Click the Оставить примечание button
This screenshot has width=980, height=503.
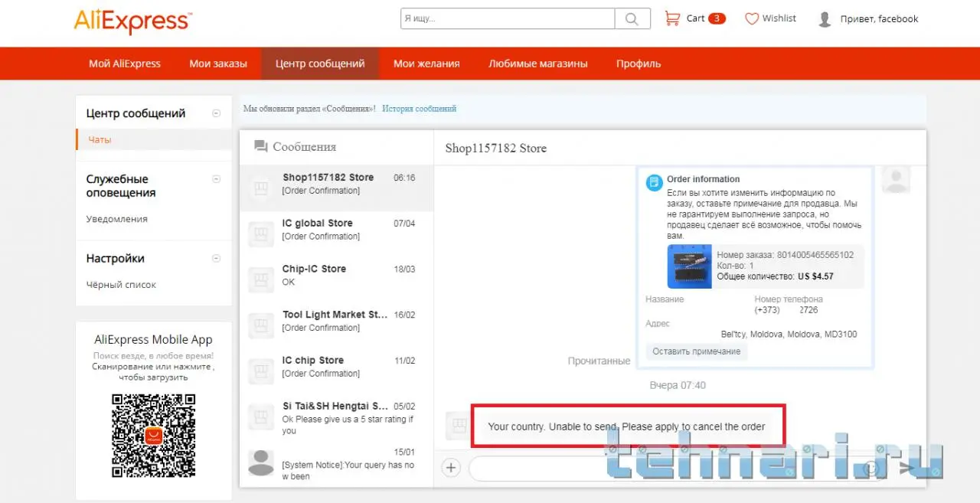697,351
